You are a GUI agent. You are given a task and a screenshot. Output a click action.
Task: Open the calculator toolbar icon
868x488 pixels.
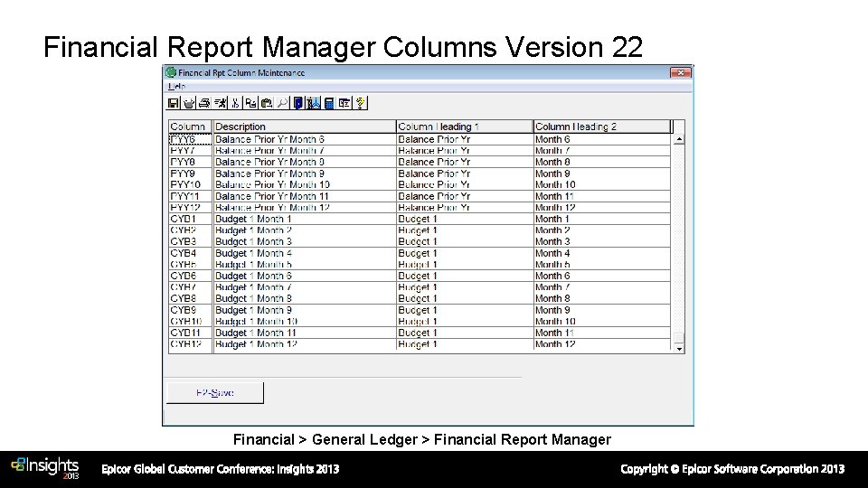329,103
